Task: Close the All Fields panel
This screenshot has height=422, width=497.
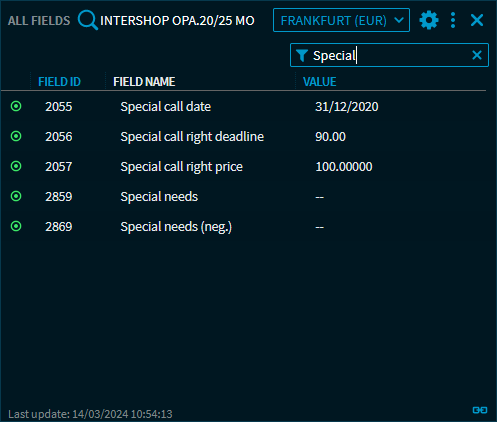Action: 477,20
